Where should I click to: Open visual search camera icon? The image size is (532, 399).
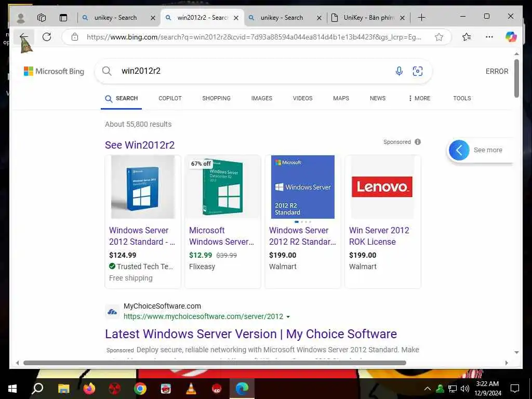click(417, 71)
